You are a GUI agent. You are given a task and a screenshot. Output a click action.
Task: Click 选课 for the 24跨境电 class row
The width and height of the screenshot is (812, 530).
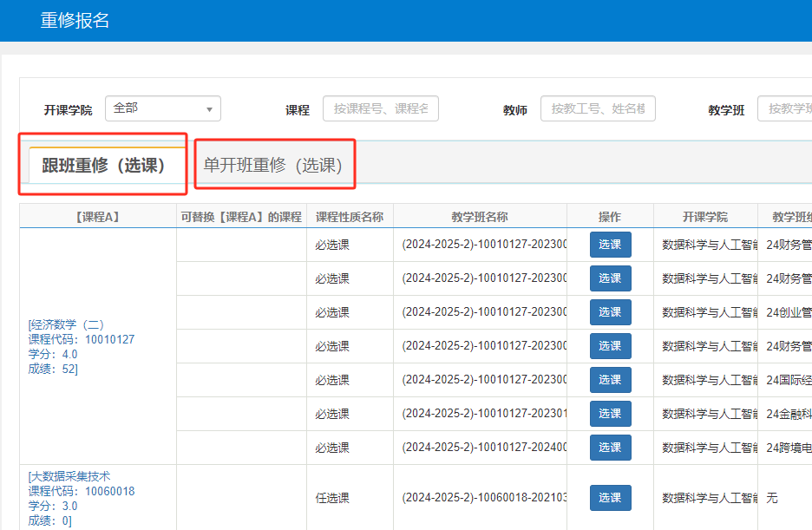[610, 448]
